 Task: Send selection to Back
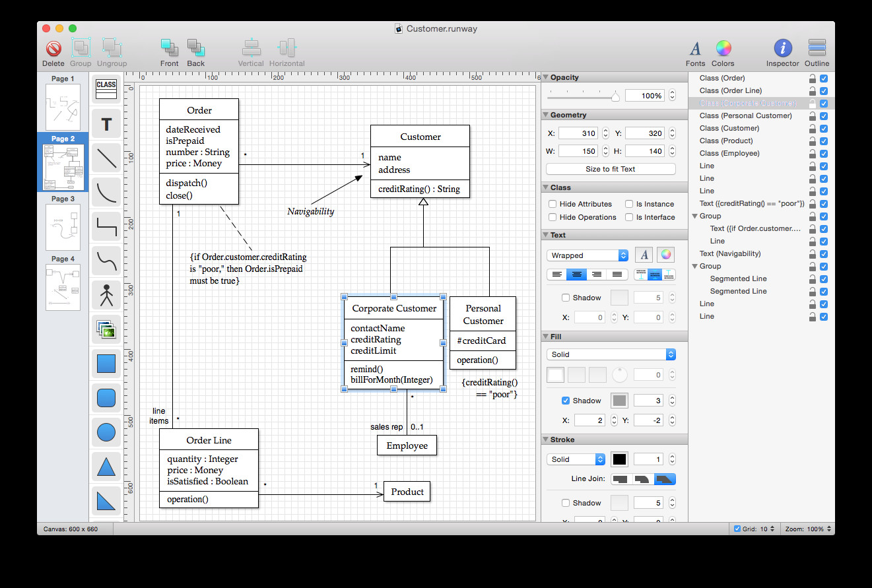tap(195, 48)
